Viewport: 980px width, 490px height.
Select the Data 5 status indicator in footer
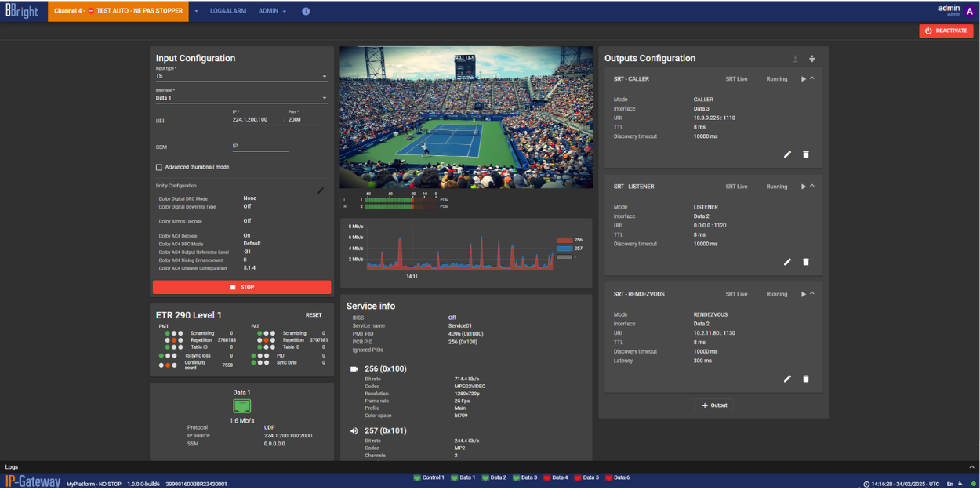point(586,477)
